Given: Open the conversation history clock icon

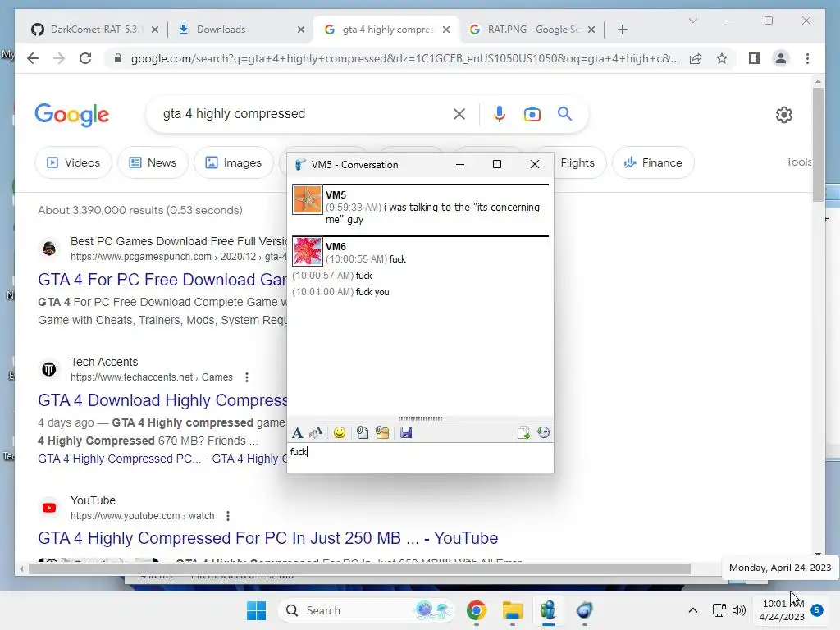Looking at the screenshot, I should (x=543, y=432).
